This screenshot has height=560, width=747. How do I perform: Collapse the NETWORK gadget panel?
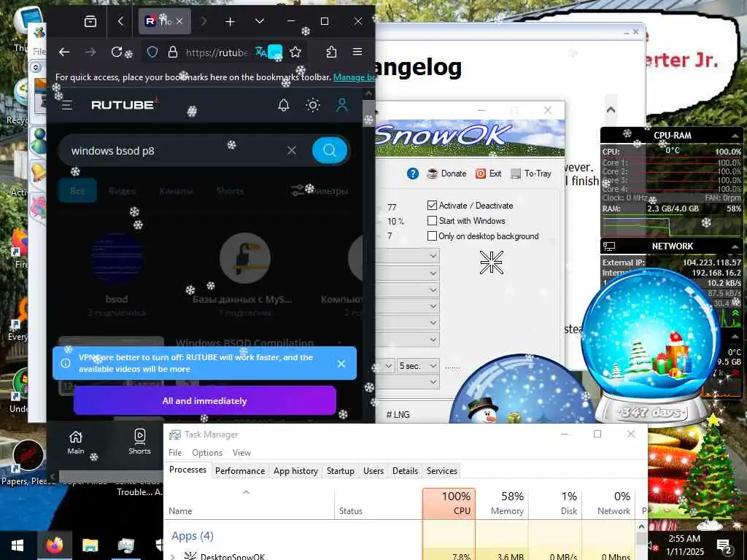click(735, 246)
